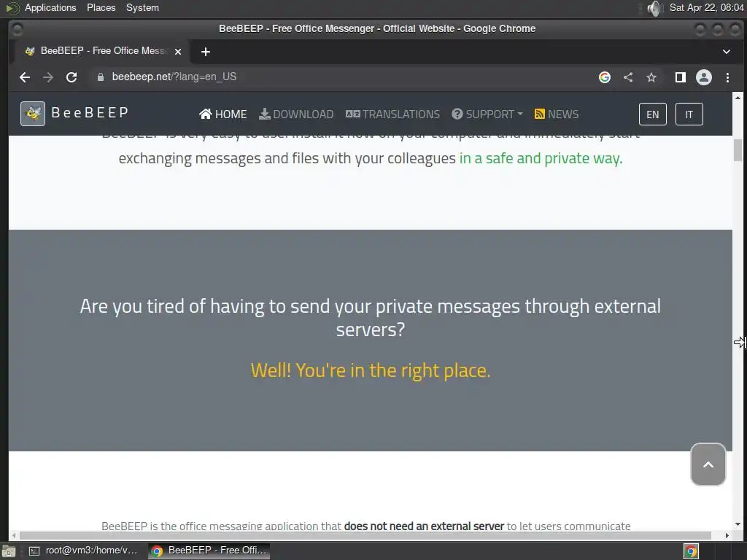Click the BeeBEEP bee logo icon

click(33, 114)
